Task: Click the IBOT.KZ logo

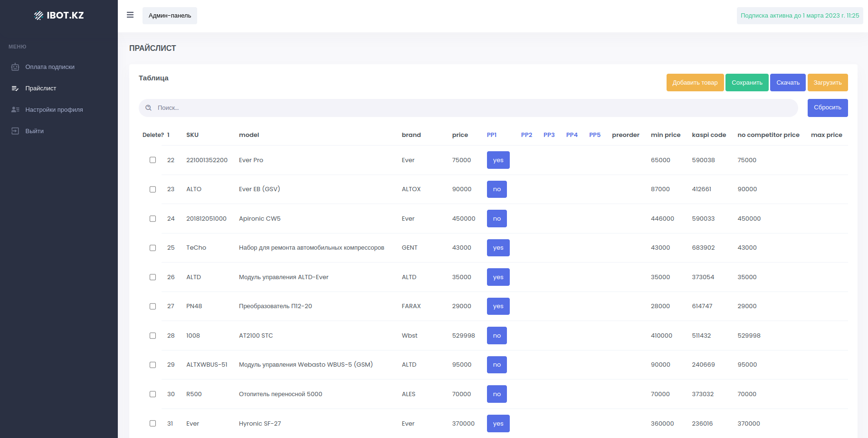Action: coord(59,15)
